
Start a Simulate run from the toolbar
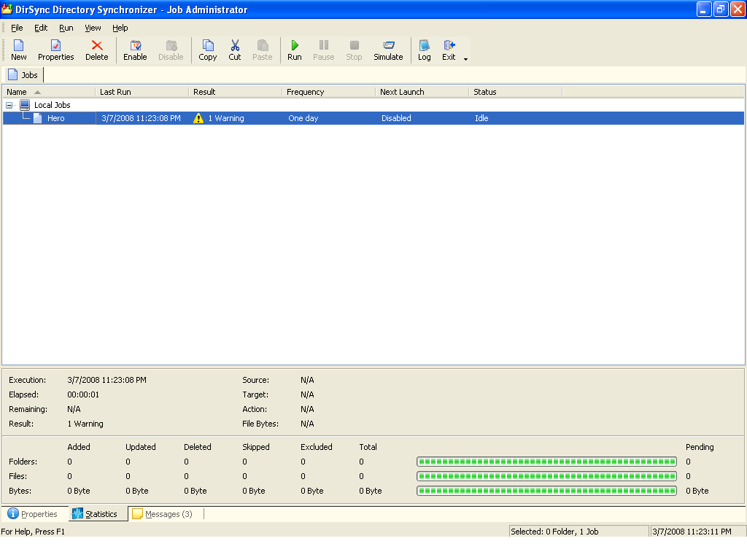[388, 50]
